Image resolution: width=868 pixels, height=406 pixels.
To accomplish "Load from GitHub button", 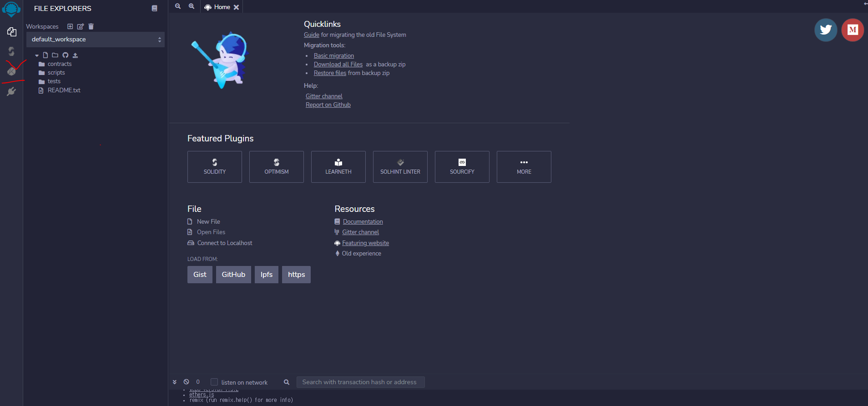I will coord(233,275).
